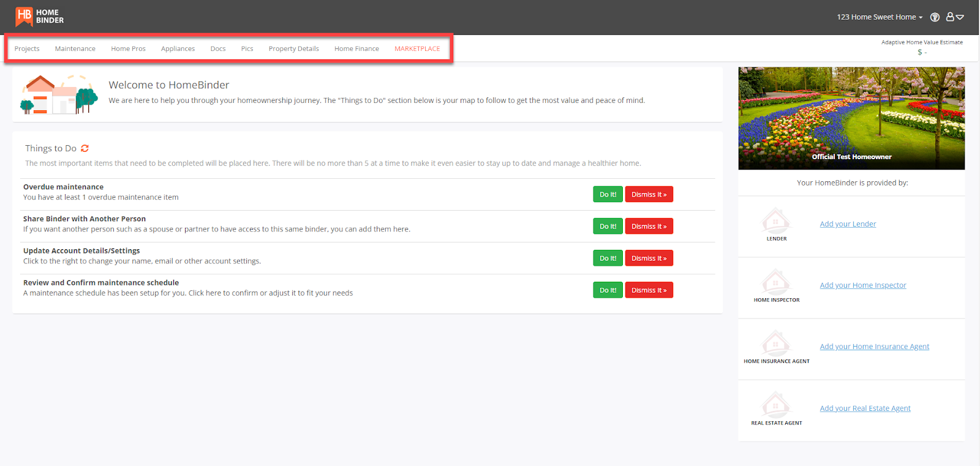Click the Update Account Details/Settings heading

point(81,250)
